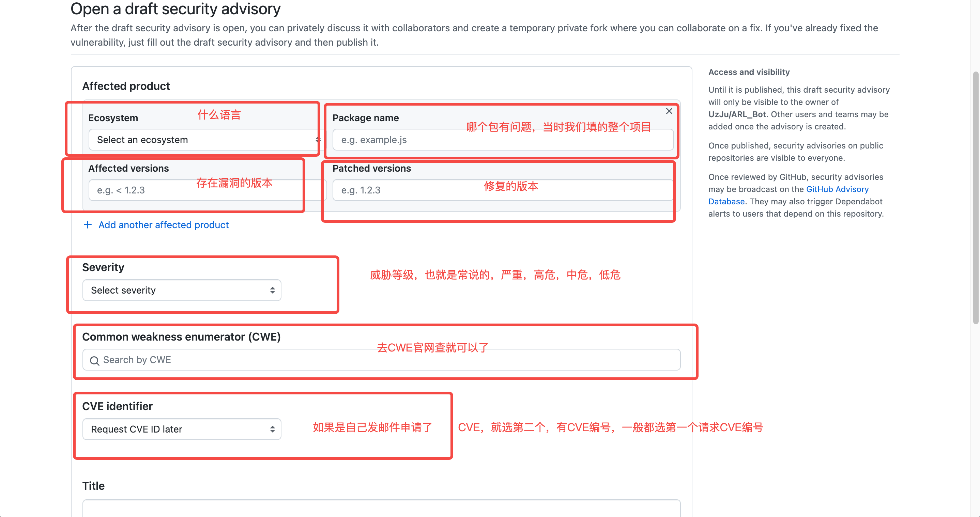Viewport: 980px width, 517px height.
Task: Remove the affected product with the X icon
Action: pyautogui.click(x=669, y=111)
